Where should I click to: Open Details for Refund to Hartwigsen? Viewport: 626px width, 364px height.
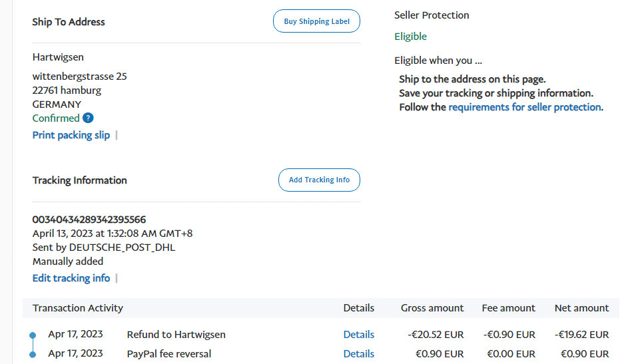[359, 335]
